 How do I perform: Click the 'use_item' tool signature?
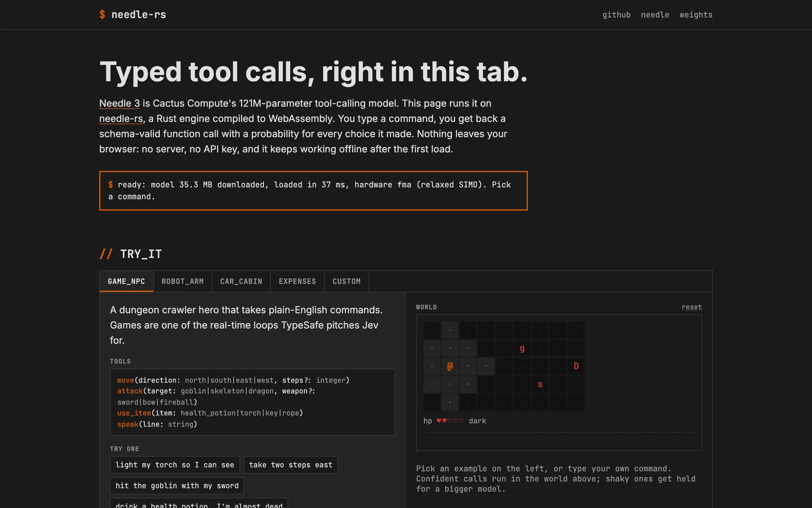[x=210, y=413]
